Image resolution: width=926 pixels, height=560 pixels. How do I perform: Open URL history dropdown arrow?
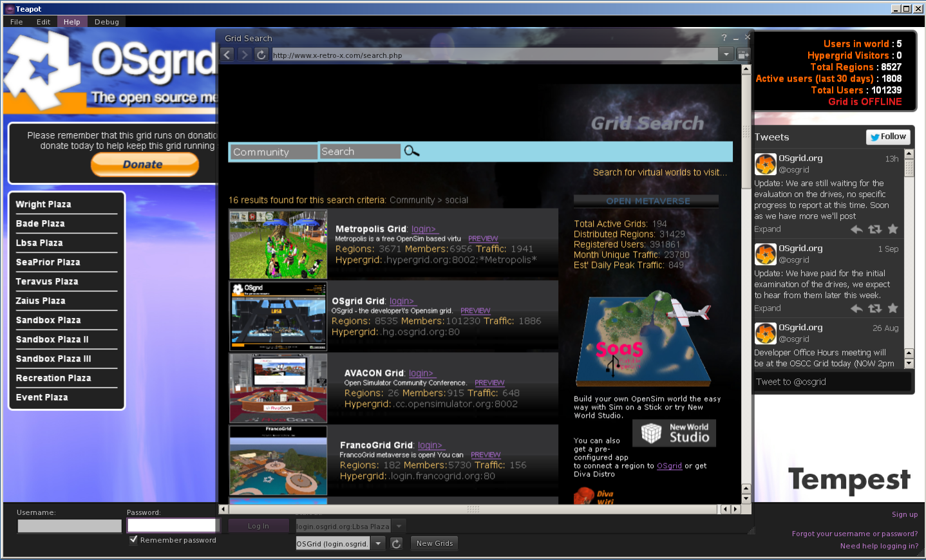(x=726, y=55)
